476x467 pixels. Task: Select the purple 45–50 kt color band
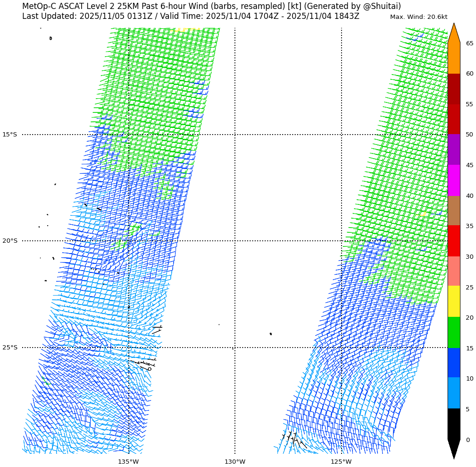[x=453, y=150]
